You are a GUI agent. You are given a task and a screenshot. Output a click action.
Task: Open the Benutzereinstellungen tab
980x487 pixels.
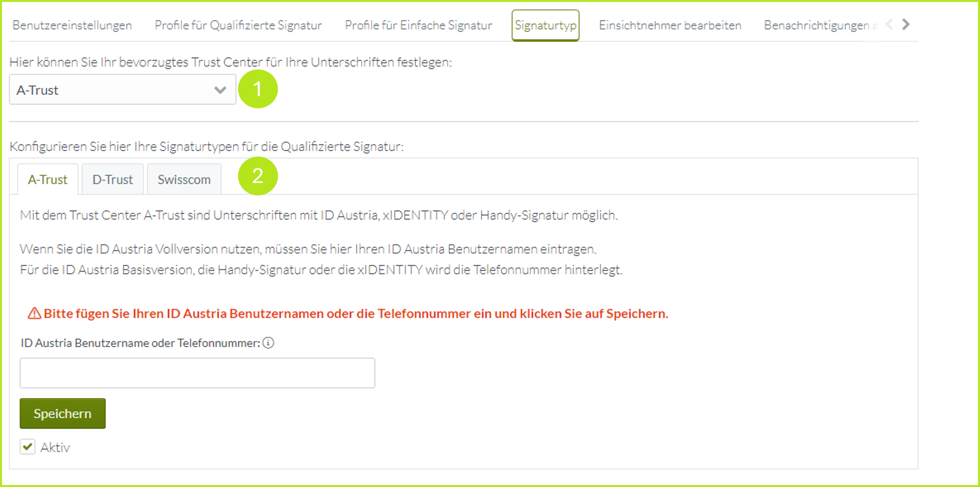72,25
